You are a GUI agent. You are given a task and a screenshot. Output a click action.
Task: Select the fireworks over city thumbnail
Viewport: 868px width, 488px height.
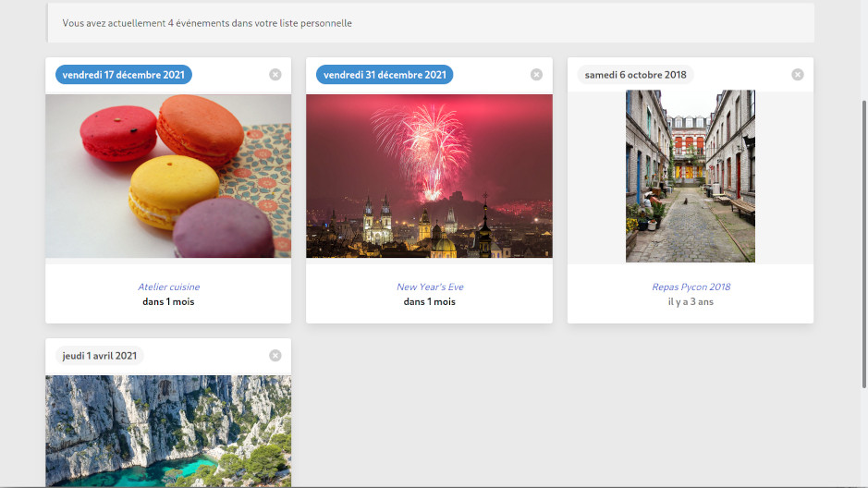coord(430,176)
